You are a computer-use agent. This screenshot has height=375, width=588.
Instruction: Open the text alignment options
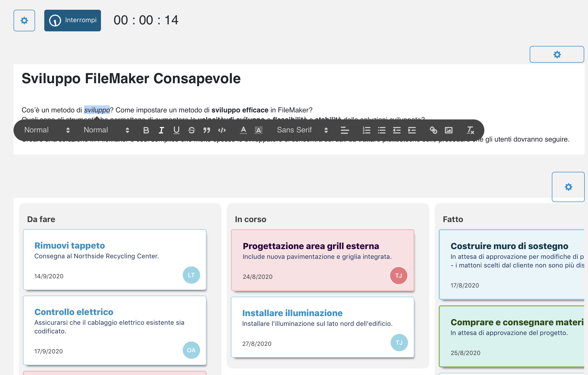(345, 130)
